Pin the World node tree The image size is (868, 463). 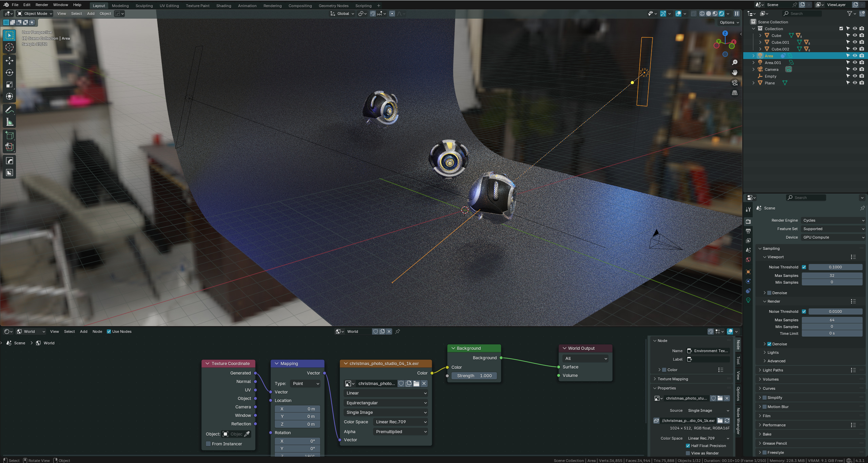tap(398, 331)
